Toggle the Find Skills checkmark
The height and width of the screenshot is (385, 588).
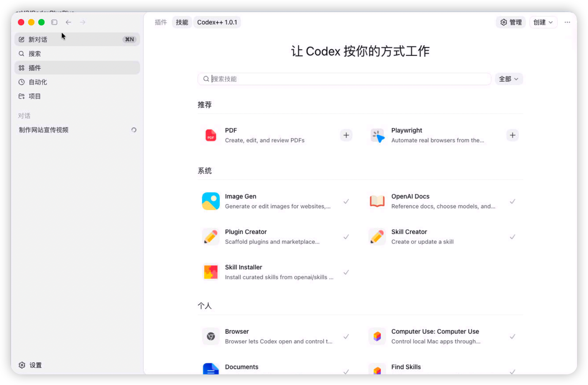click(x=513, y=371)
